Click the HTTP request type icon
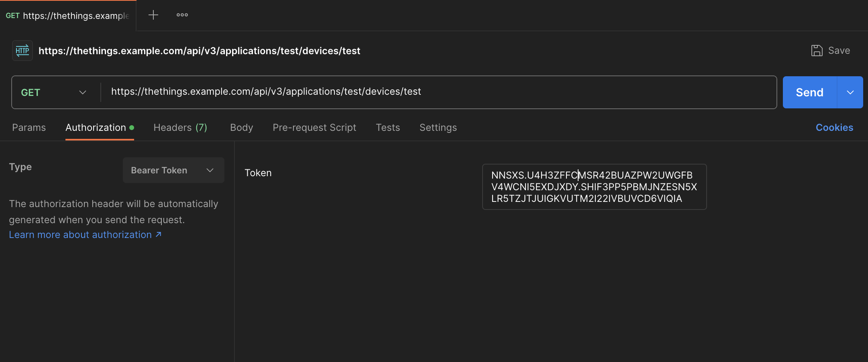Viewport: 868px width, 362px height. pos(22,51)
